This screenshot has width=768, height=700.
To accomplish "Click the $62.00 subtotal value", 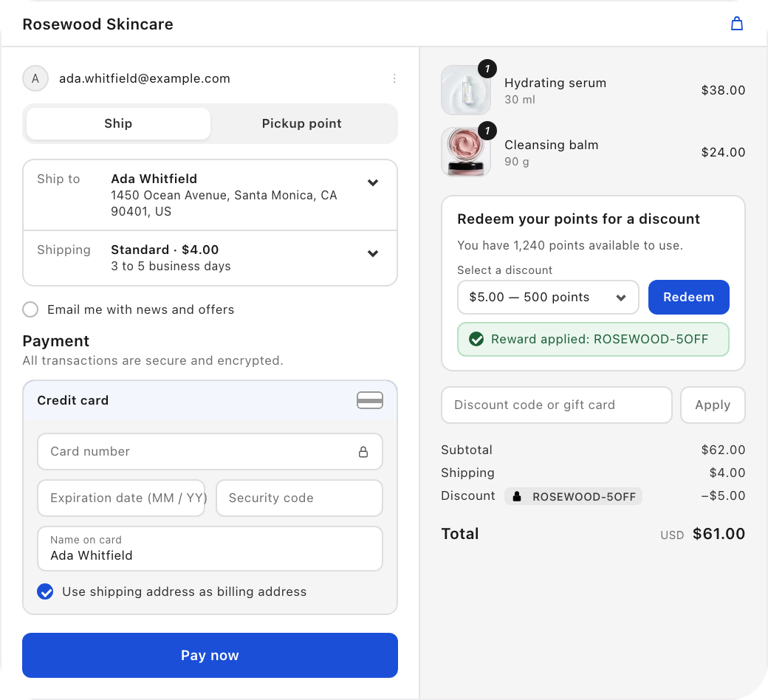I will (x=723, y=450).
